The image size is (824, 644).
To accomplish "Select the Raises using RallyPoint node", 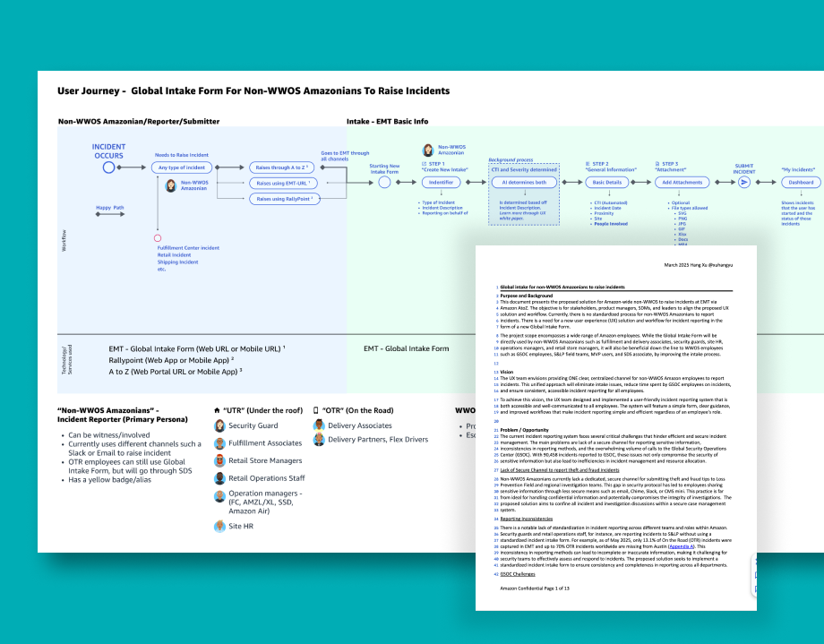I will [284, 199].
